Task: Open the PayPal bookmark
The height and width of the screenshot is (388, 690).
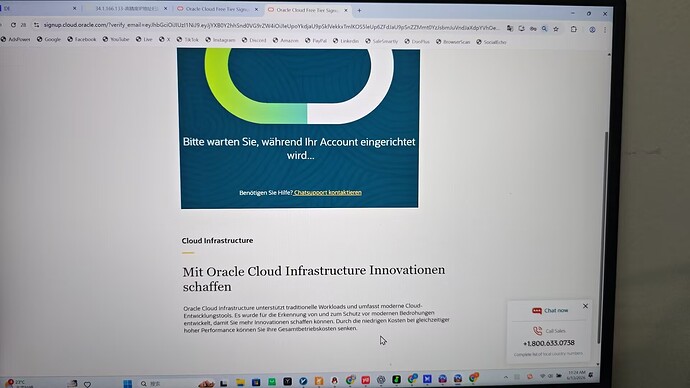Action: [316, 40]
